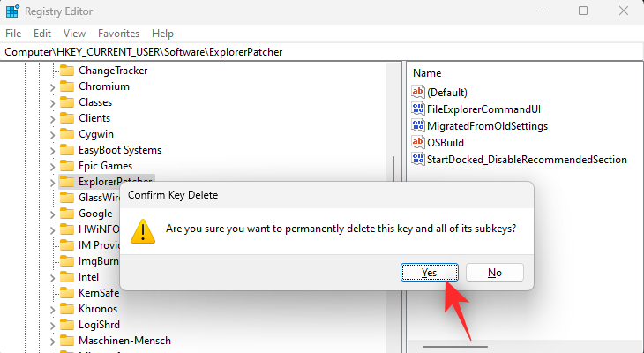This screenshot has width=644, height=353.
Task: Cancel deletion with the No button
Action: (x=495, y=273)
